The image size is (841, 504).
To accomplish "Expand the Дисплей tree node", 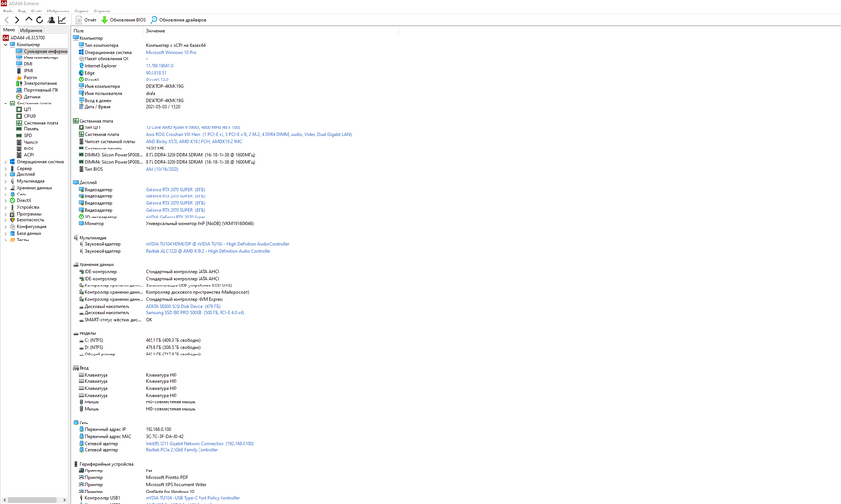I will [6, 174].
